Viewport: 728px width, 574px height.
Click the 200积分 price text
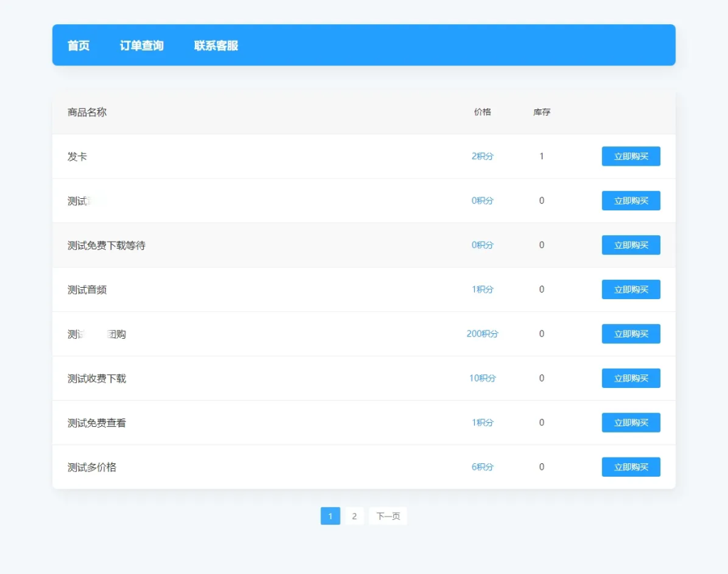[x=482, y=334]
